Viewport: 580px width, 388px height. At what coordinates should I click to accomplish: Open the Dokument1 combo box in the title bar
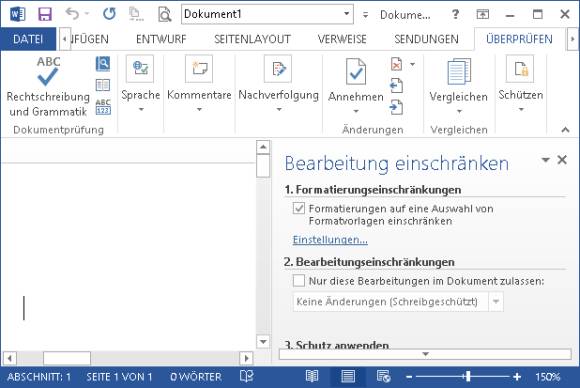[267, 14]
